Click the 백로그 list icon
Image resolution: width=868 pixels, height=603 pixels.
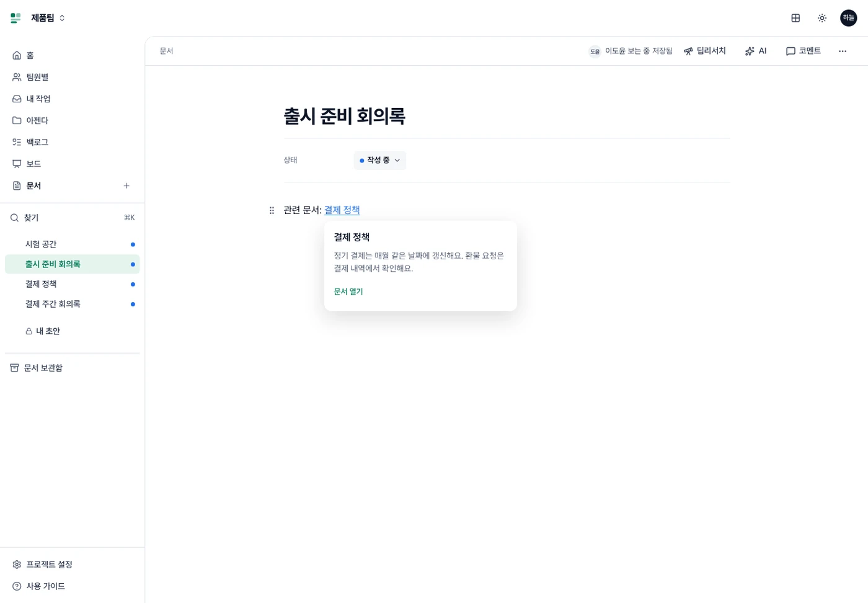[x=17, y=142]
